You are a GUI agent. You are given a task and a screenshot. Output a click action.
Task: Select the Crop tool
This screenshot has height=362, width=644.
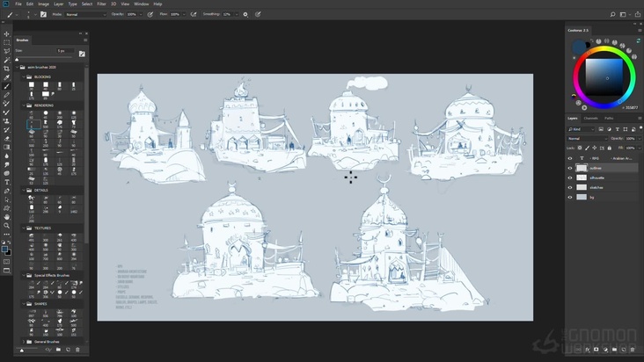6,69
